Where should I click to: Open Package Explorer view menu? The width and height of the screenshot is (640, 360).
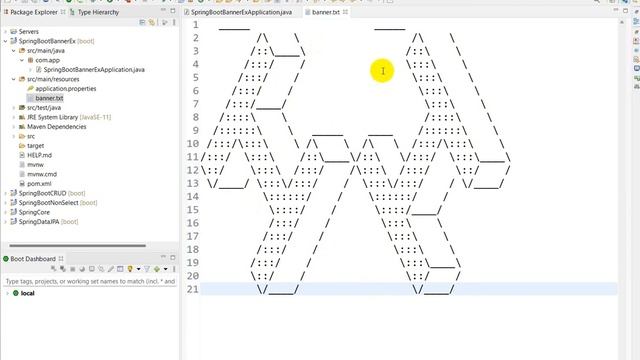click(x=174, y=22)
